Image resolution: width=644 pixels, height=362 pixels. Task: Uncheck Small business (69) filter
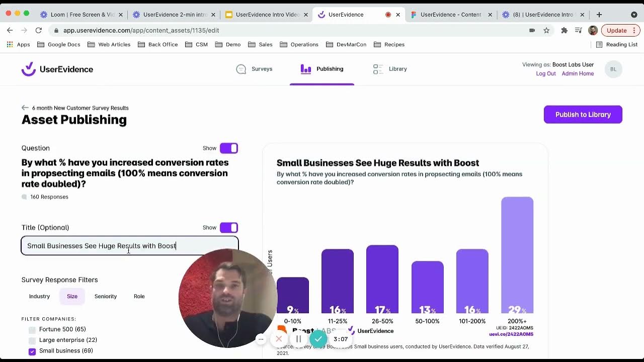click(32, 351)
